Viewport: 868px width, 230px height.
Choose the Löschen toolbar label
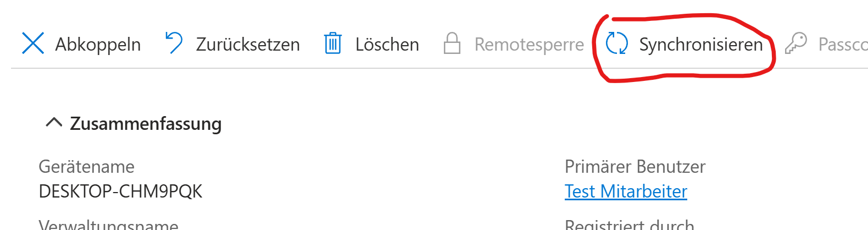pos(387,44)
